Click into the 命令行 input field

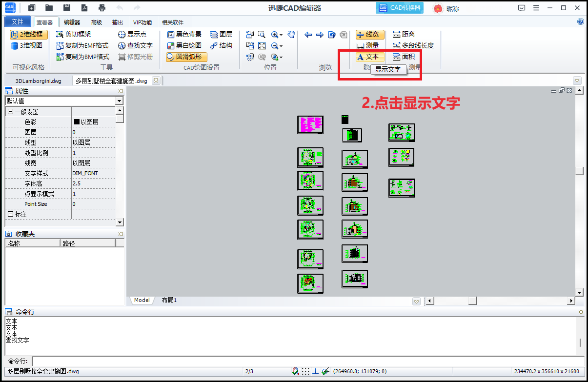coord(308,361)
